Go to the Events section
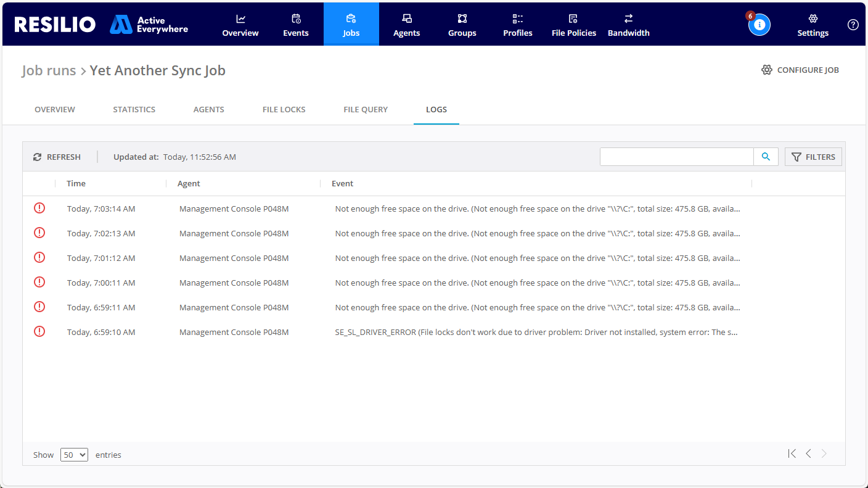This screenshot has height=488, width=868. [296, 25]
